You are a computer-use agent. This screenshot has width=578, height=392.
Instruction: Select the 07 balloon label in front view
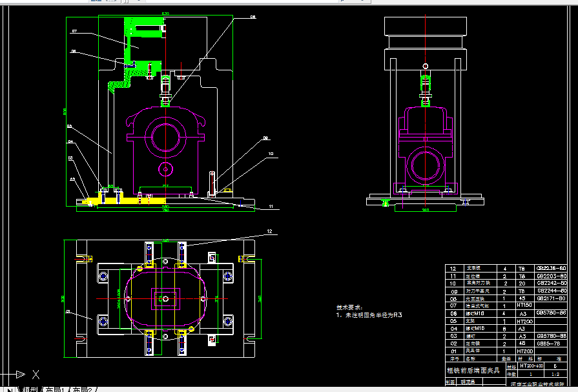(x=74, y=31)
